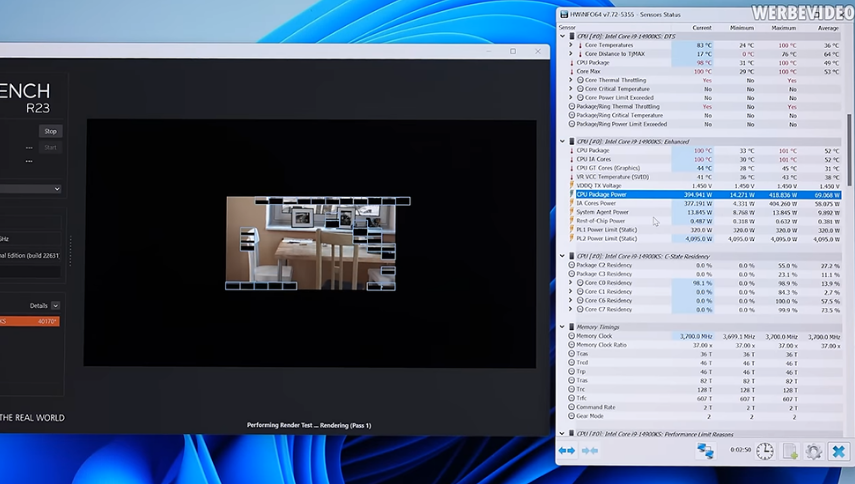
Task: Click the HWiNFO vertical scrollbar
Action: click(x=850, y=150)
